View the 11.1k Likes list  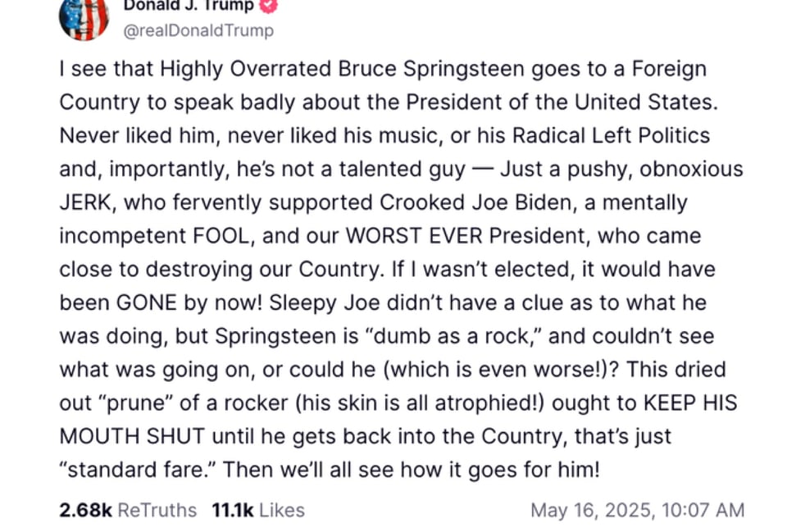coord(258,510)
